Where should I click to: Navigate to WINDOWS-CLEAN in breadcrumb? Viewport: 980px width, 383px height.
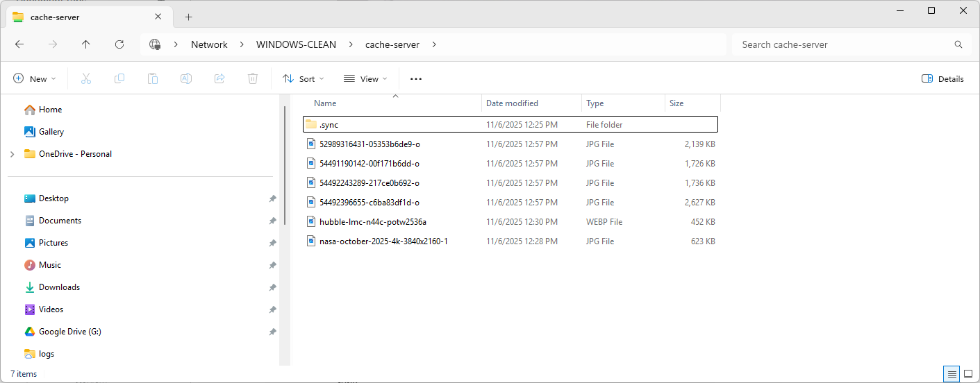[296, 44]
